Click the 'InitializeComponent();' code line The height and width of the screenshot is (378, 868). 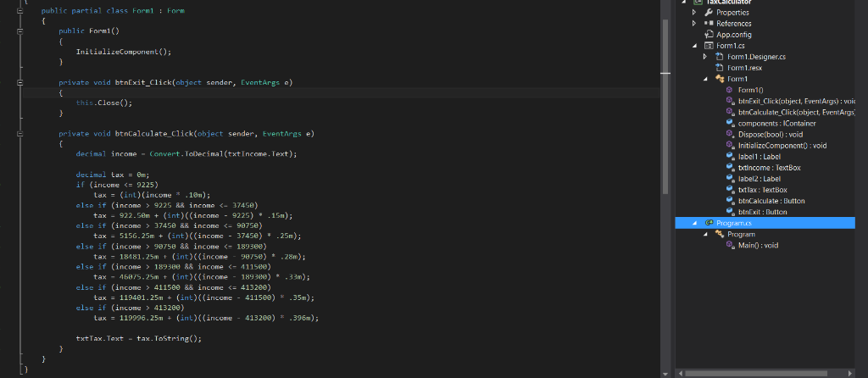[124, 52]
